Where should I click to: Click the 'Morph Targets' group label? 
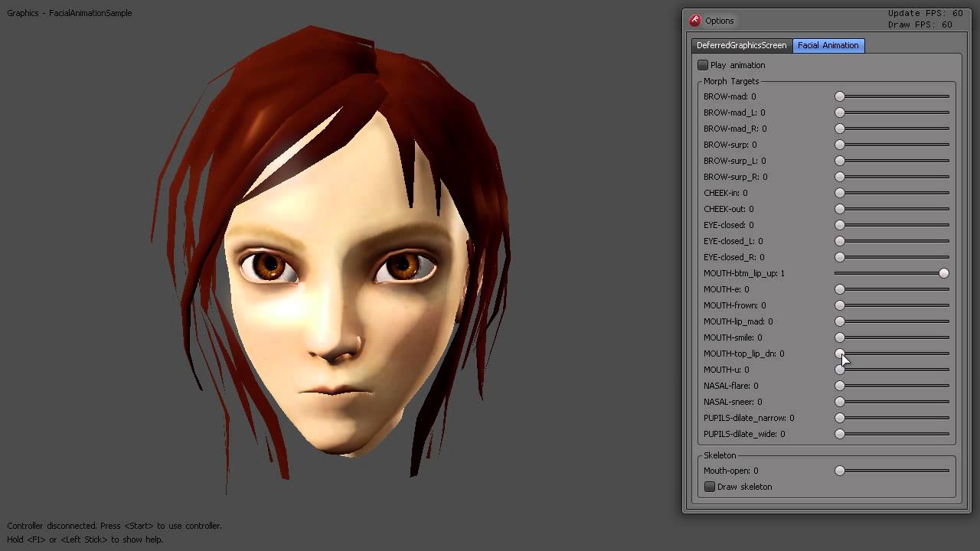731,81
